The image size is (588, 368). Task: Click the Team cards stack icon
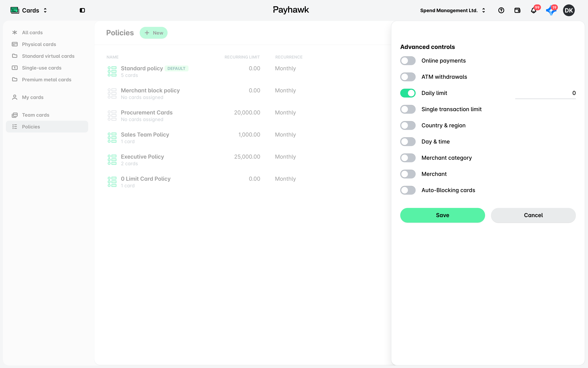coord(15,115)
